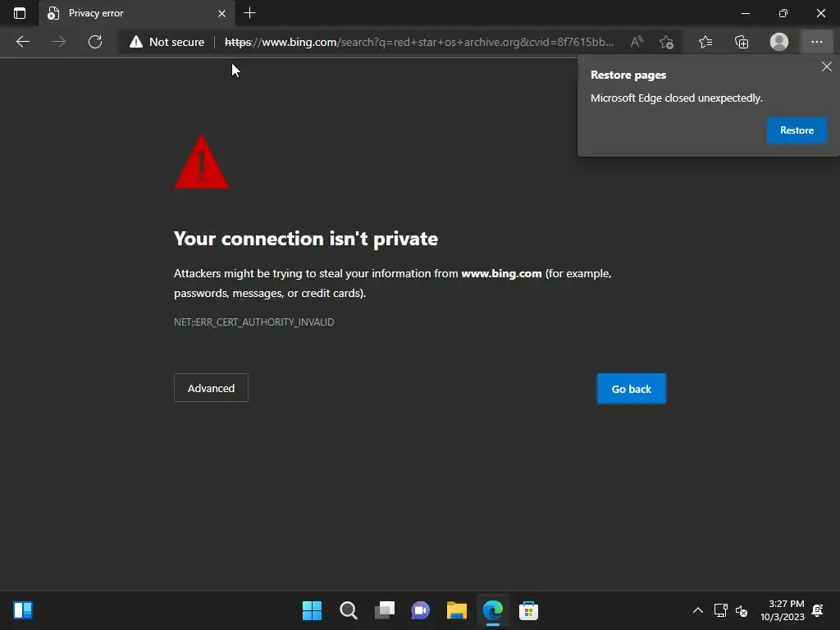840x630 pixels.
Task: Add this page to favorites star icon
Action: point(666,42)
